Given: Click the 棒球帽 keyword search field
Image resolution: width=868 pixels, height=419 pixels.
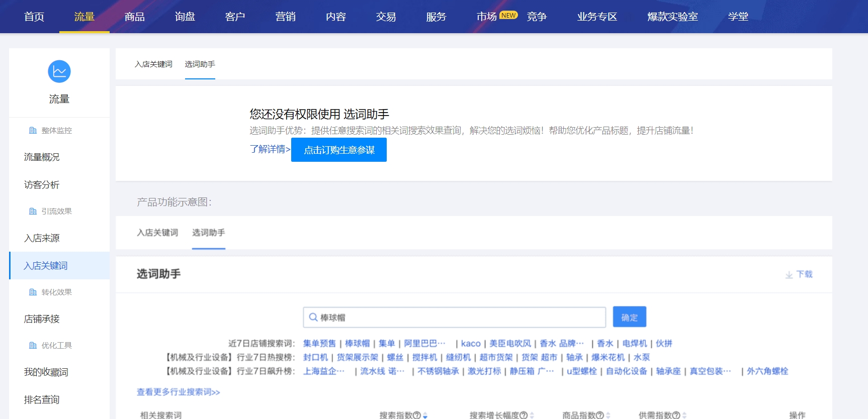Looking at the screenshot, I should [x=455, y=318].
